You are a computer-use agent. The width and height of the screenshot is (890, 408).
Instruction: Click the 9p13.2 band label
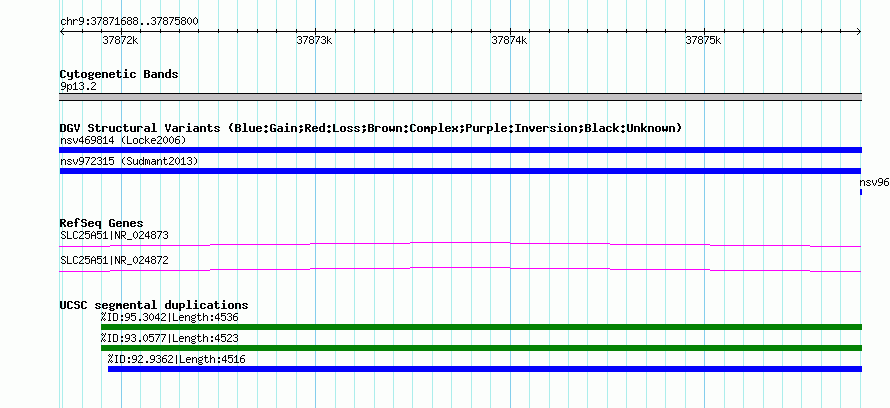(78, 86)
